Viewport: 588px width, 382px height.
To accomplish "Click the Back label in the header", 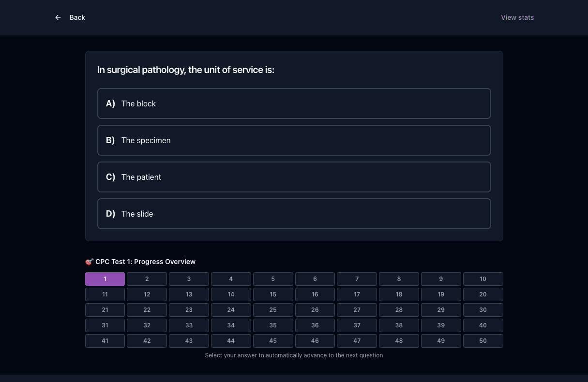I will point(77,17).
